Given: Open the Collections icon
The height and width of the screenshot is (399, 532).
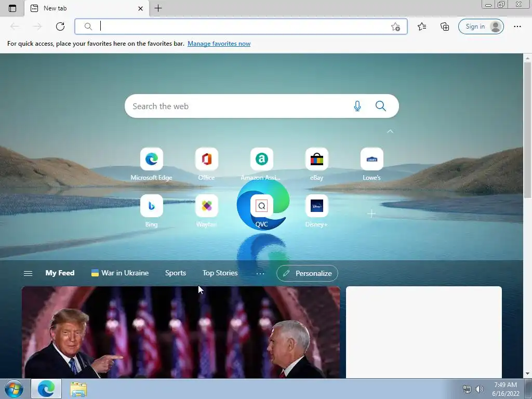Looking at the screenshot, I should point(445,26).
